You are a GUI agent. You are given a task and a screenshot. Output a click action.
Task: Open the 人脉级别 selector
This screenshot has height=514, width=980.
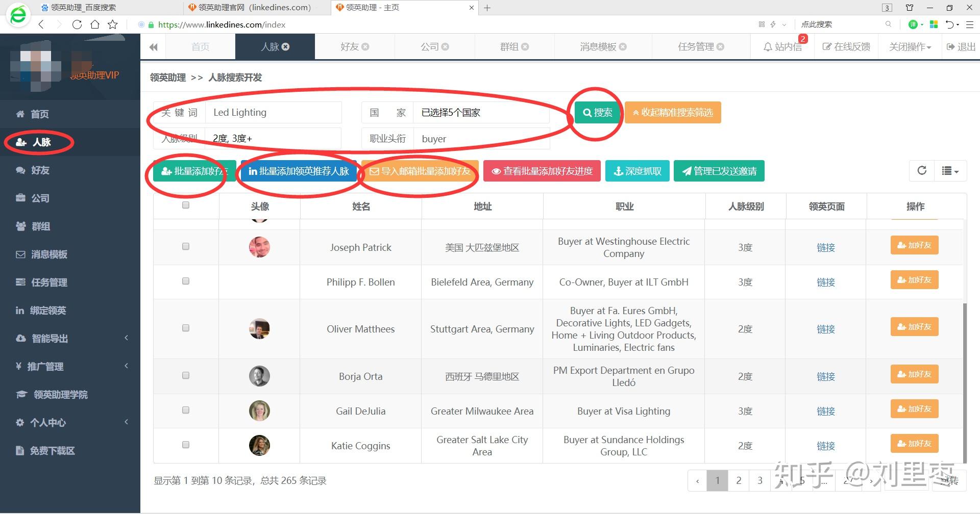[273, 138]
